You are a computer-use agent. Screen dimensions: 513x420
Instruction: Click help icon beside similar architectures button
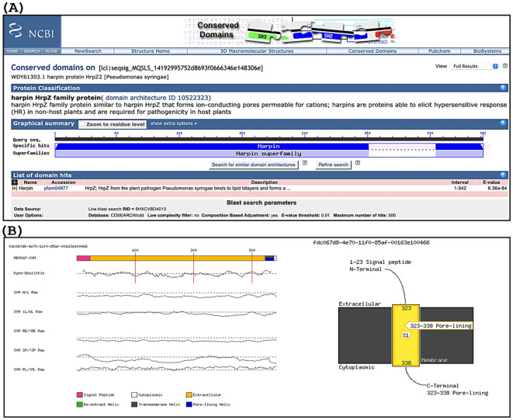pyautogui.click(x=304, y=163)
